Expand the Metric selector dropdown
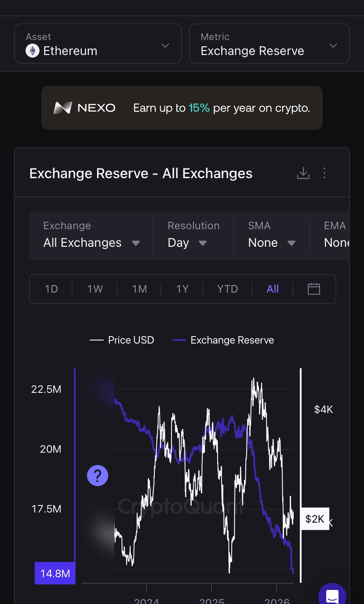The width and height of the screenshot is (364, 604). pos(333,46)
